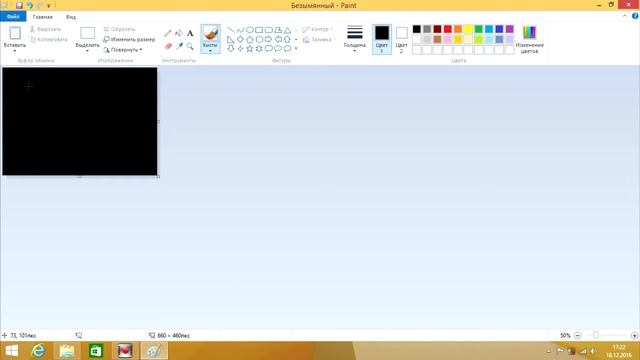Image resolution: width=640 pixels, height=360 pixels.
Task: Open Изменение цветов edit colors
Action: 529,40
